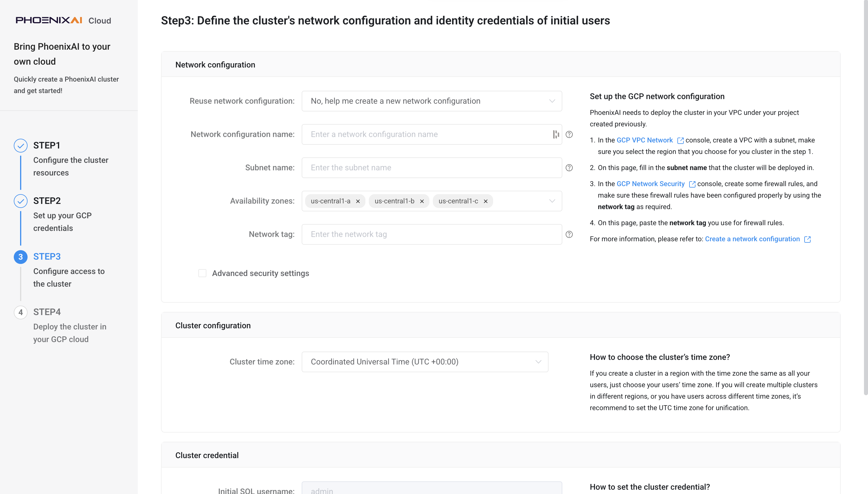
Task: Click 'Set up the GCP network configuration' heading
Action: point(657,96)
